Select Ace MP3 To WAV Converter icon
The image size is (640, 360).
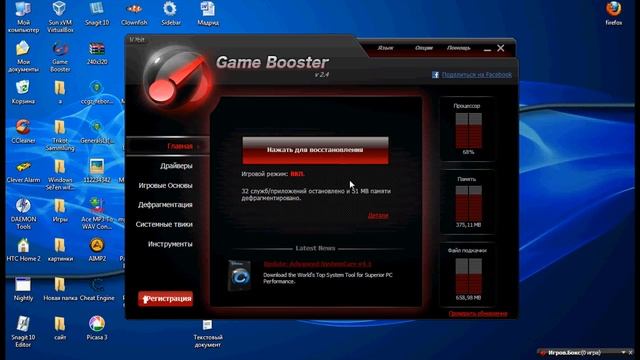coord(97,214)
